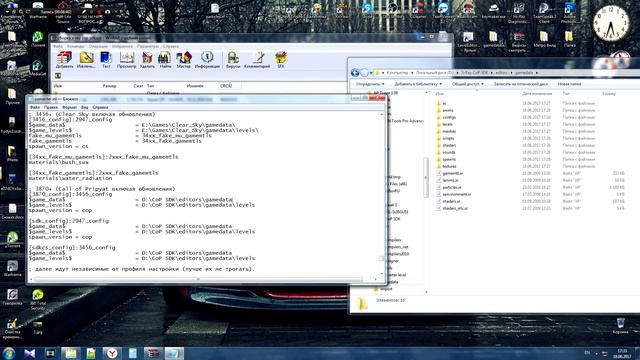The image size is (640, 360).
Task: Select the spawns folder in Explorer
Action: coord(449,159)
